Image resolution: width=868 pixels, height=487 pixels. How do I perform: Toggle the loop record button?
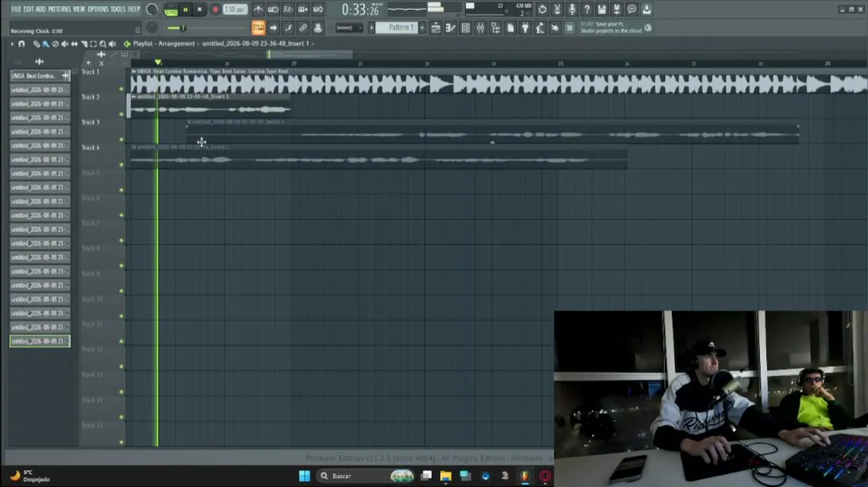click(x=318, y=9)
